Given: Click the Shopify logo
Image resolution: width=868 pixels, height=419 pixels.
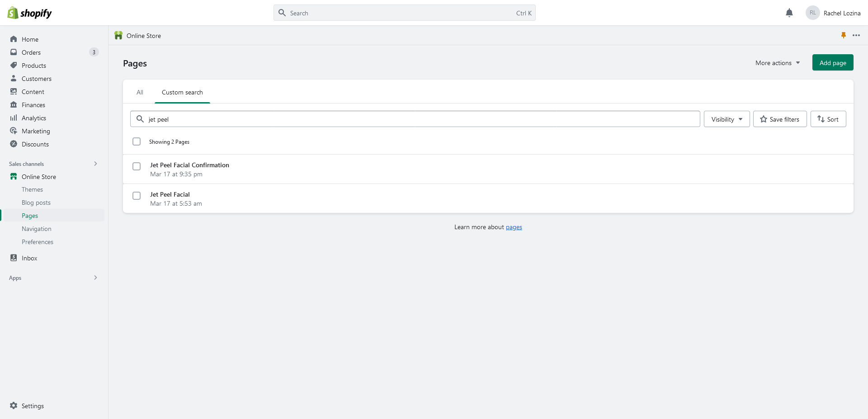Looking at the screenshot, I should 30,13.
